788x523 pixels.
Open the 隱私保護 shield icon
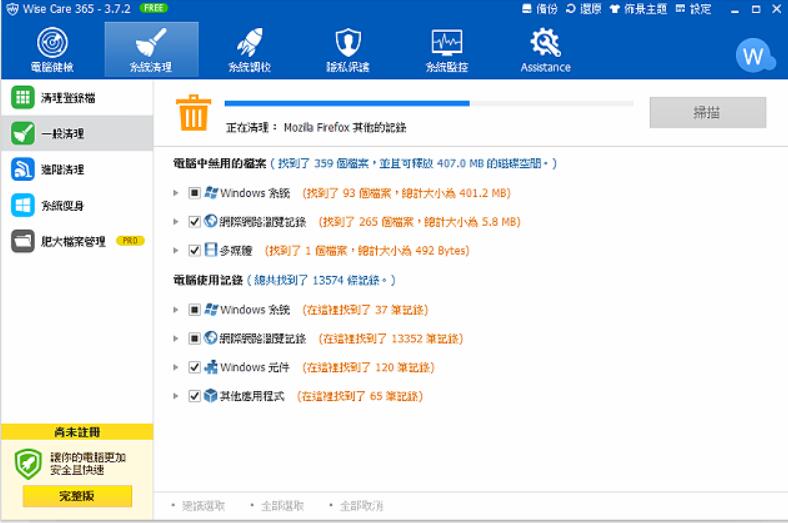348,42
